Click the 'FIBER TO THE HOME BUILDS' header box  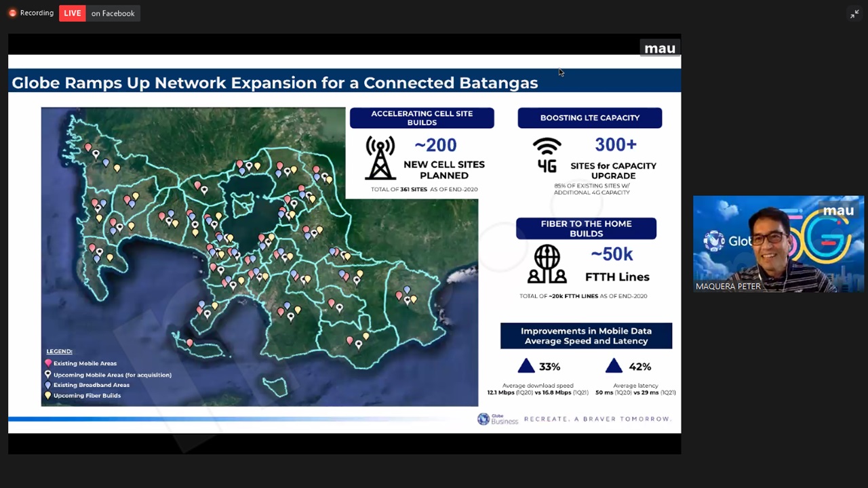[x=586, y=228]
